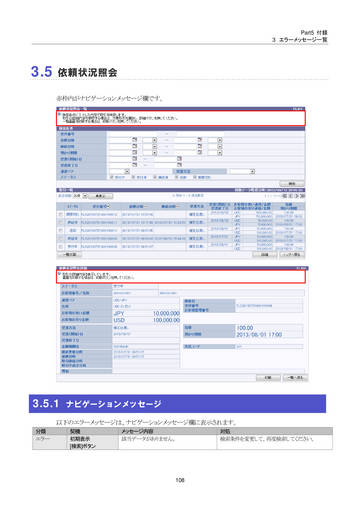Screen dimensions: 360x509
Task: Open the display-count dropdown above the result list
Action: pos(85,196)
